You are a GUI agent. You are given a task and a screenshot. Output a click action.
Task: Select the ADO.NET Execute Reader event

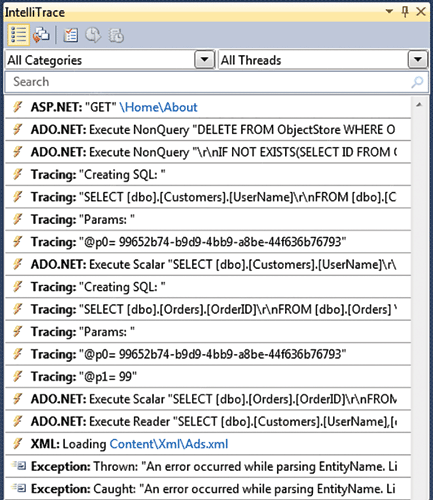[x=208, y=421]
